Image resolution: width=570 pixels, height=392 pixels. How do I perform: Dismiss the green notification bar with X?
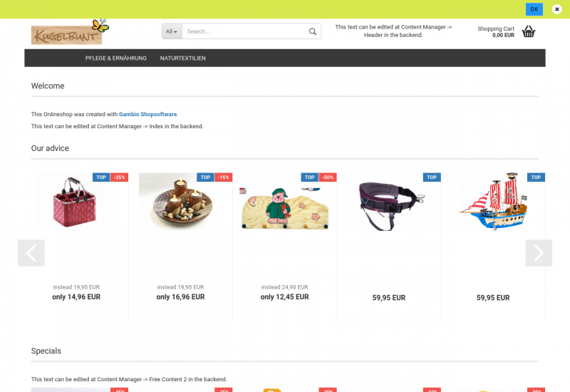(556, 9)
